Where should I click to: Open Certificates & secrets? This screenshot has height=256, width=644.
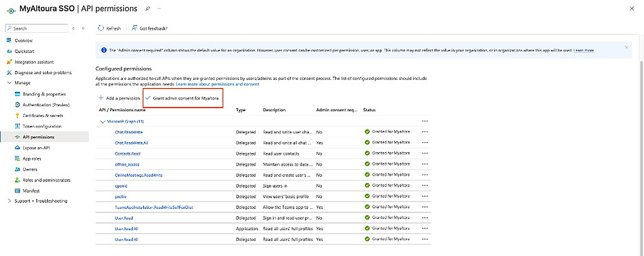pyautogui.click(x=43, y=115)
